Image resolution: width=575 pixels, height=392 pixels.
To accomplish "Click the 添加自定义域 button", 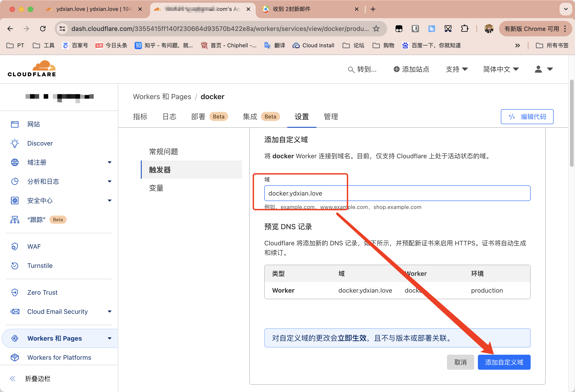I will (504, 362).
